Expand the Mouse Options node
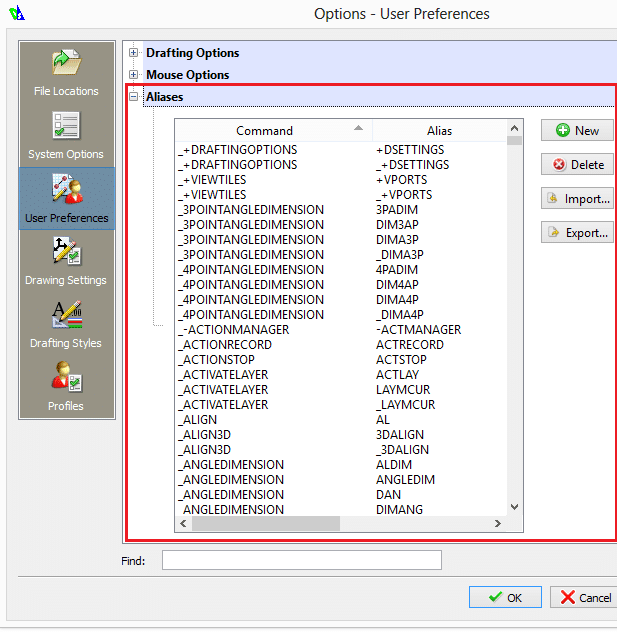The width and height of the screenshot is (617, 632). pyautogui.click(x=133, y=75)
